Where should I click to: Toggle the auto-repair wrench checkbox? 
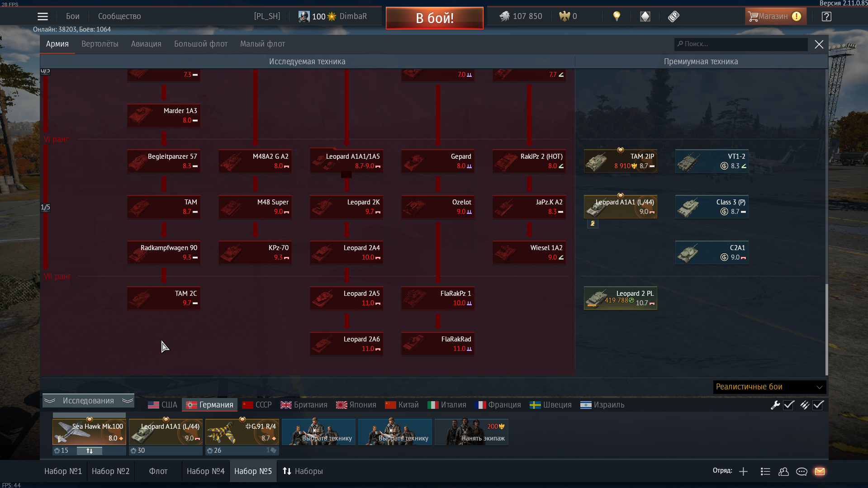pos(789,405)
